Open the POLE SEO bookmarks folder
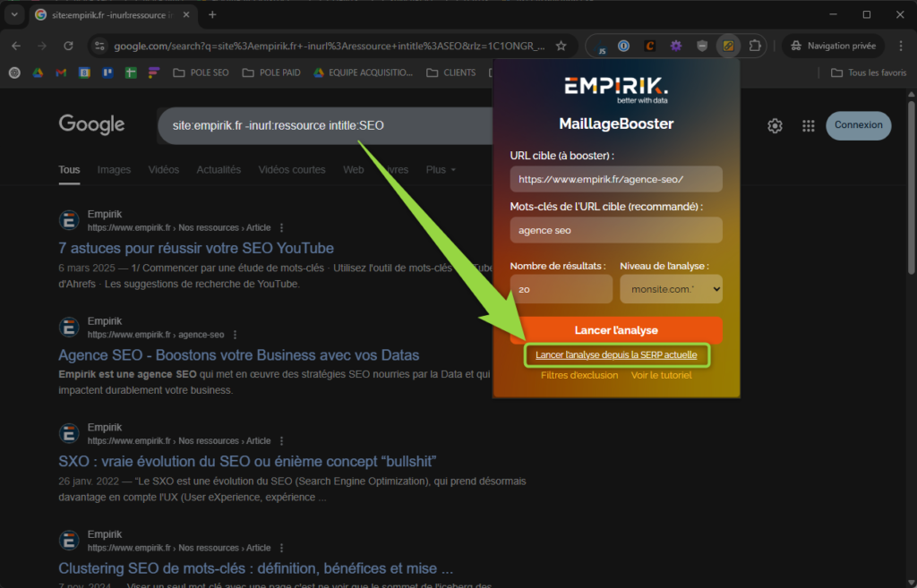917x588 pixels. (201, 72)
